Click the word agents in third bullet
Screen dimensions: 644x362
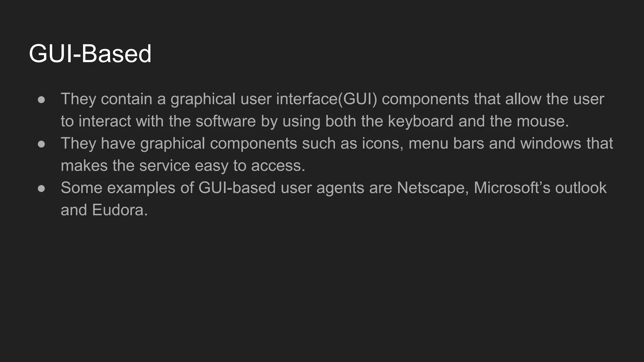pyautogui.click(x=340, y=189)
